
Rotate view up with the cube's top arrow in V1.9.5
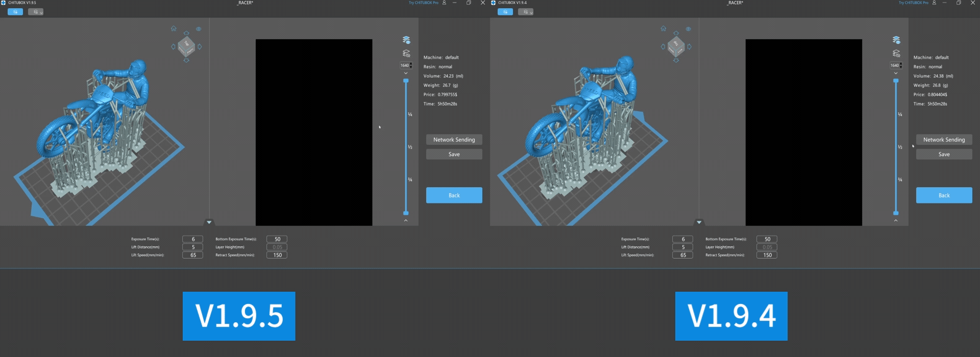pos(186,33)
